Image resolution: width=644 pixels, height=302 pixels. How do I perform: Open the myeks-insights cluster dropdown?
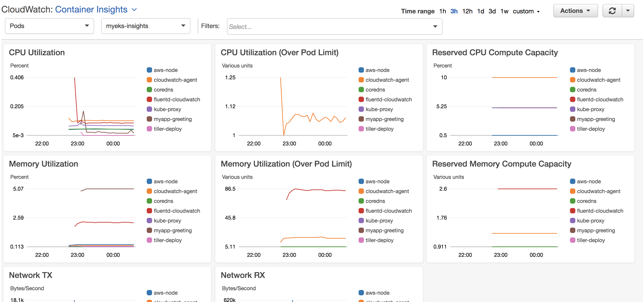[x=146, y=26]
